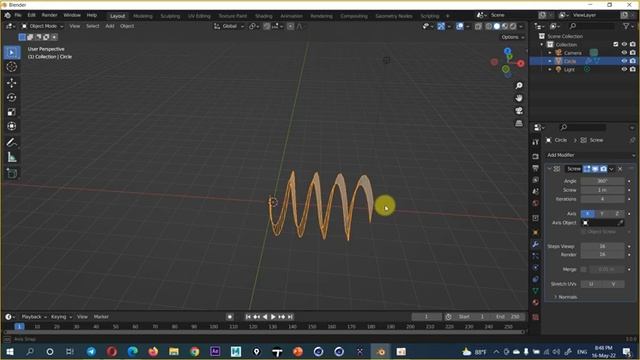
Task: Click the zoom view magnifier icon
Action: (x=519, y=86)
